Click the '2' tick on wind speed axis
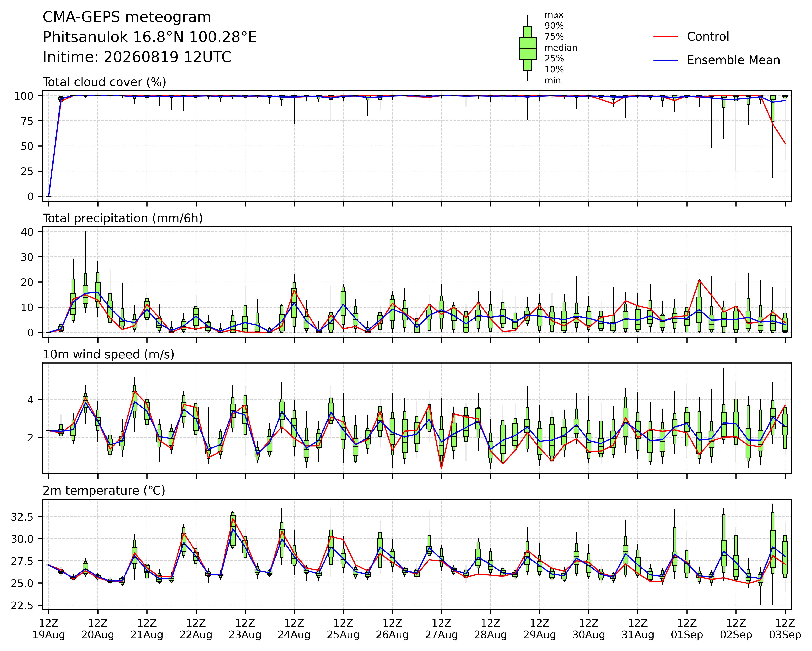Viewport: 812px width, 651px height. tap(30, 437)
